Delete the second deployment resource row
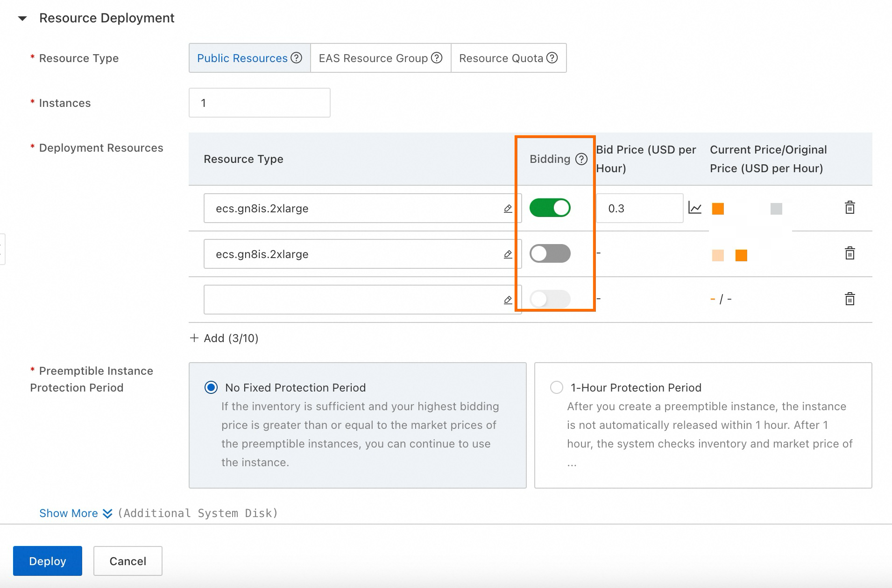Image resolution: width=892 pixels, height=588 pixels. point(850,253)
